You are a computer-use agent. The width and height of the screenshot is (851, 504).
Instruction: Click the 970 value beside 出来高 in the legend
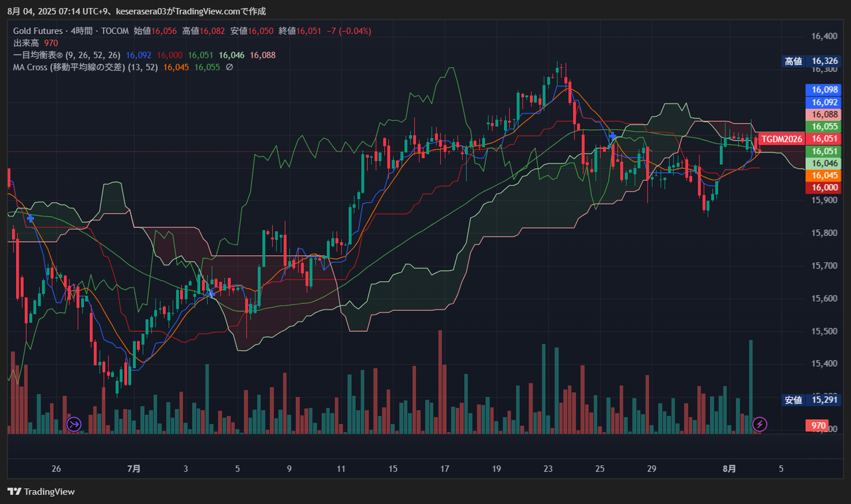click(x=51, y=43)
